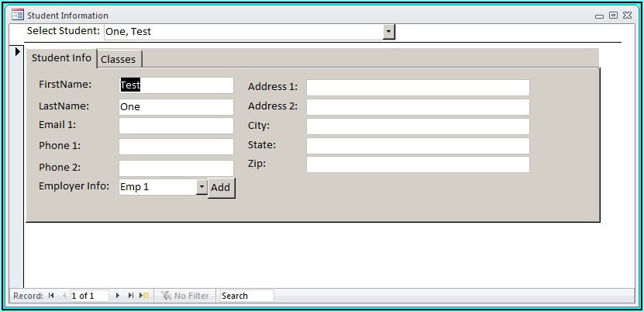Click the LastName field containing One
Image resolution: width=644 pixels, height=312 pixels.
(x=176, y=107)
